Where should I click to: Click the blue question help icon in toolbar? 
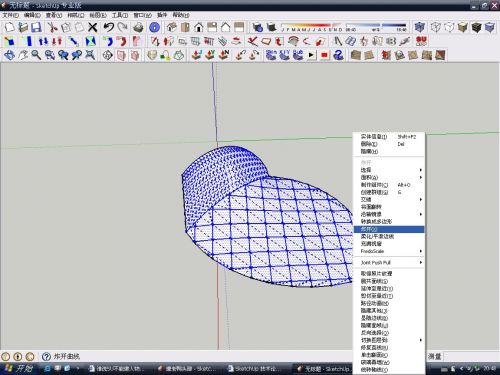(x=338, y=55)
